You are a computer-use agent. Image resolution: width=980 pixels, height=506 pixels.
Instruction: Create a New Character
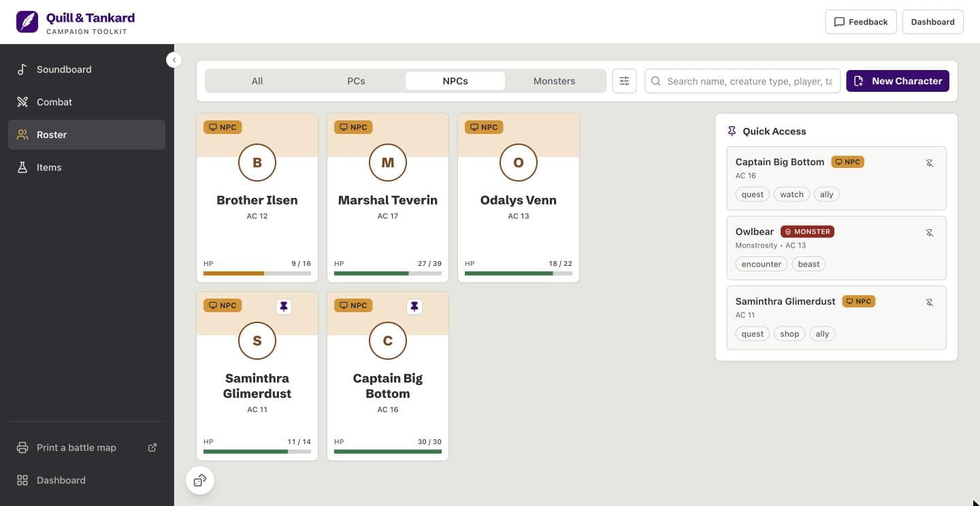tap(898, 81)
